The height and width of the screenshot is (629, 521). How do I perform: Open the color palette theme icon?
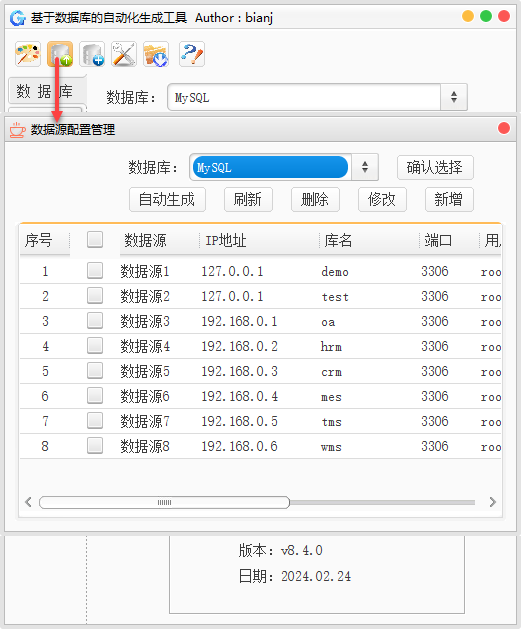tap(28, 54)
